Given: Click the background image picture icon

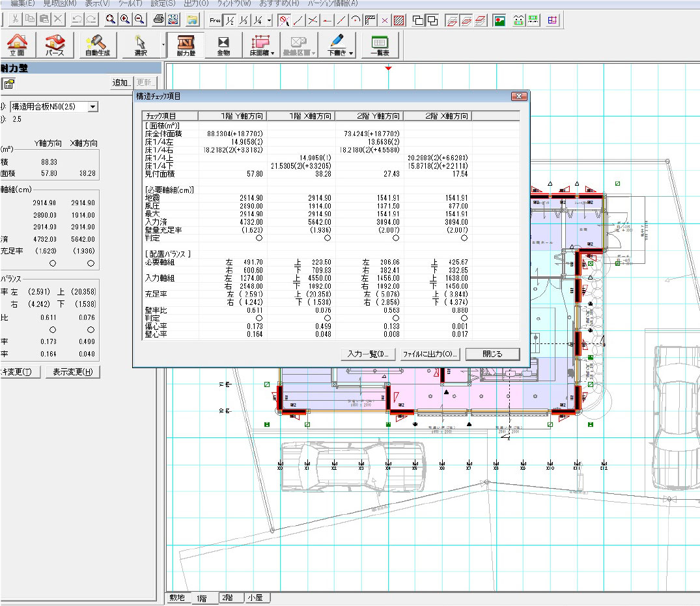Looking at the screenshot, I should pyautogui.click(x=499, y=20).
